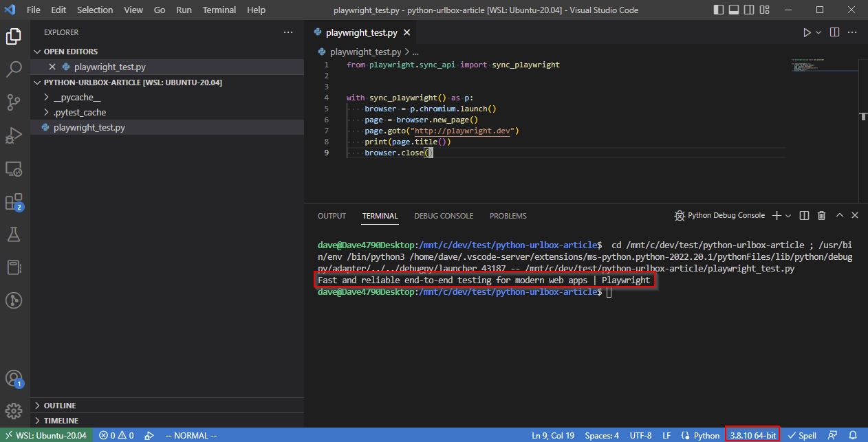This screenshot has height=442, width=868.
Task: Kill terminal with the trash icon
Action: click(x=821, y=216)
